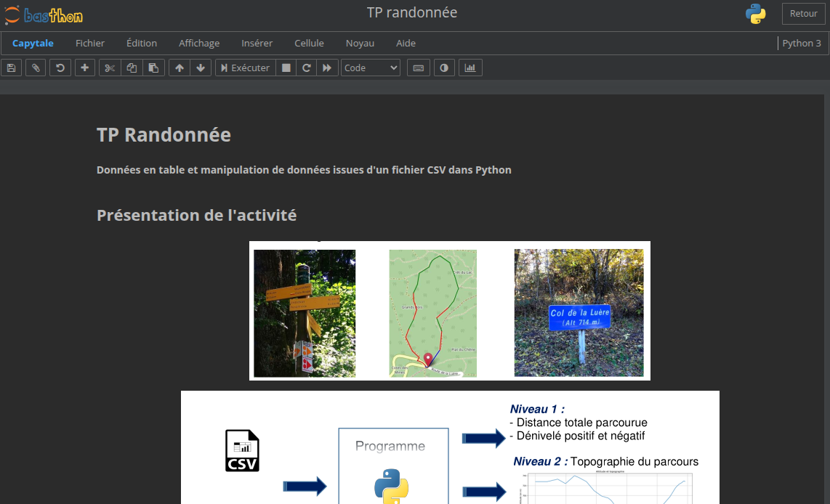
Task: Paste cells below icon
Action: pos(153,68)
